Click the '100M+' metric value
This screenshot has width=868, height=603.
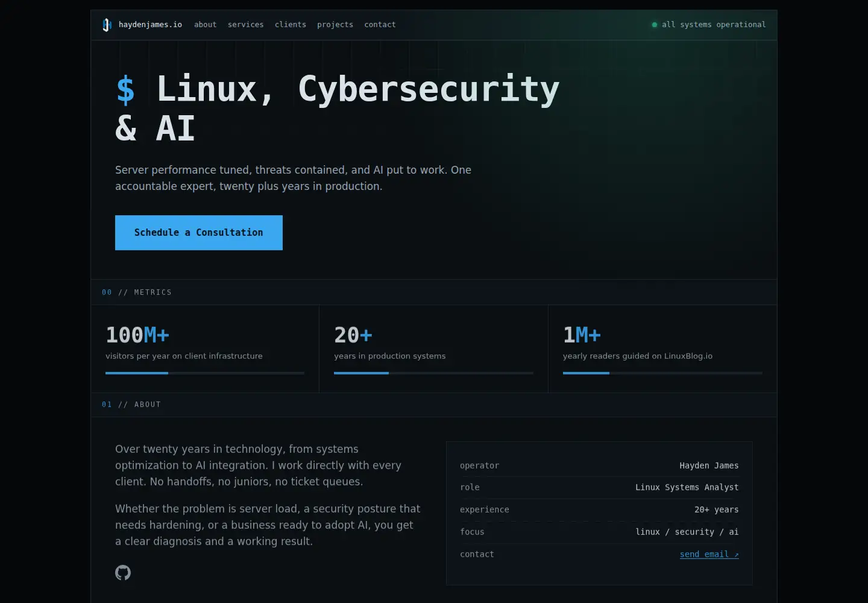(x=137, y=335)
